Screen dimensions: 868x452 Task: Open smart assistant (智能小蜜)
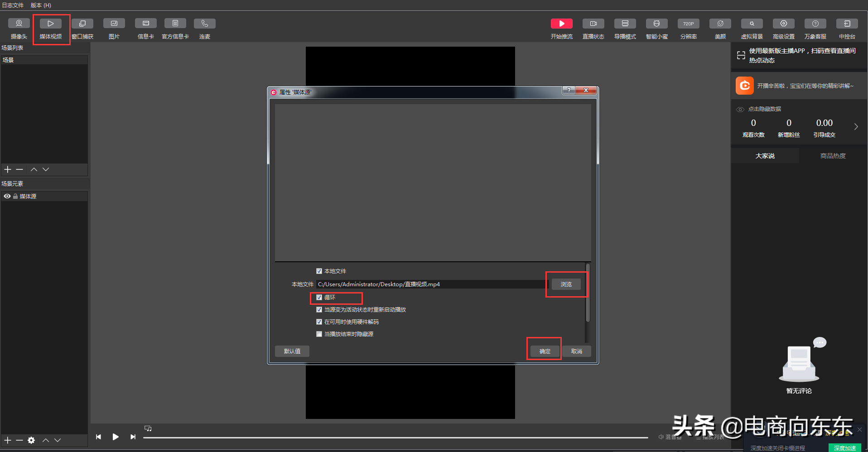pyautogui.click(x=657, y=29)
